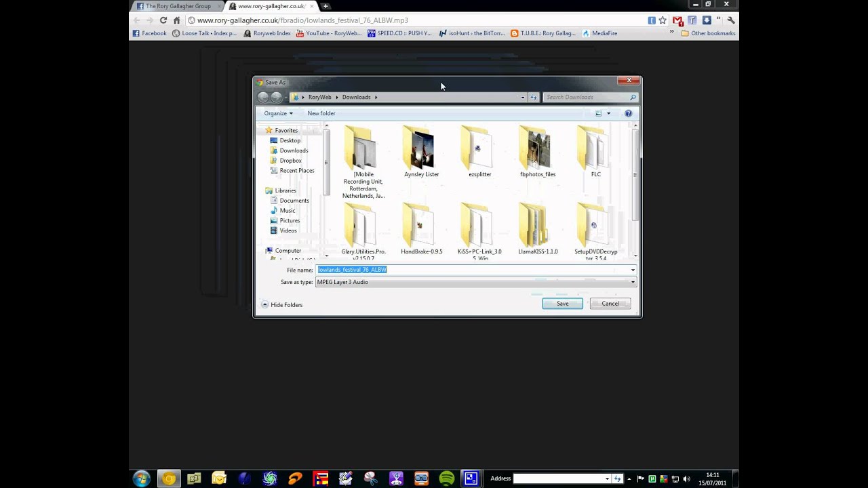This screenshot has height=488, width=868.
Task: Select Pictures under Libraries
Action: [x=284, y=220]
